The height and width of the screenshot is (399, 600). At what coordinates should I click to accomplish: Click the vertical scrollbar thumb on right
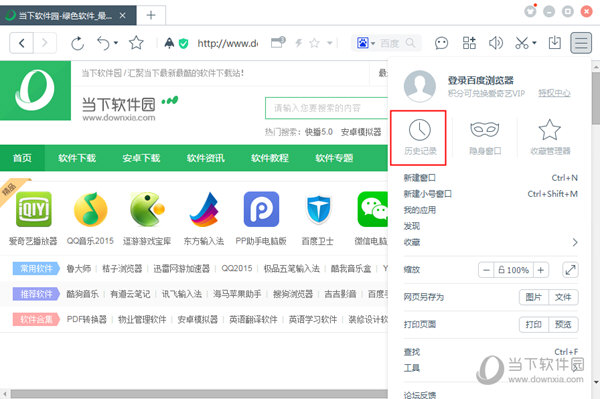click(x=596, y=98)
